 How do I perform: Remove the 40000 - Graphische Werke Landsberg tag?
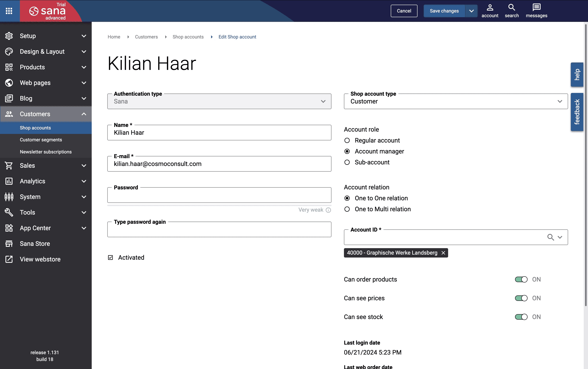[443, 253]
